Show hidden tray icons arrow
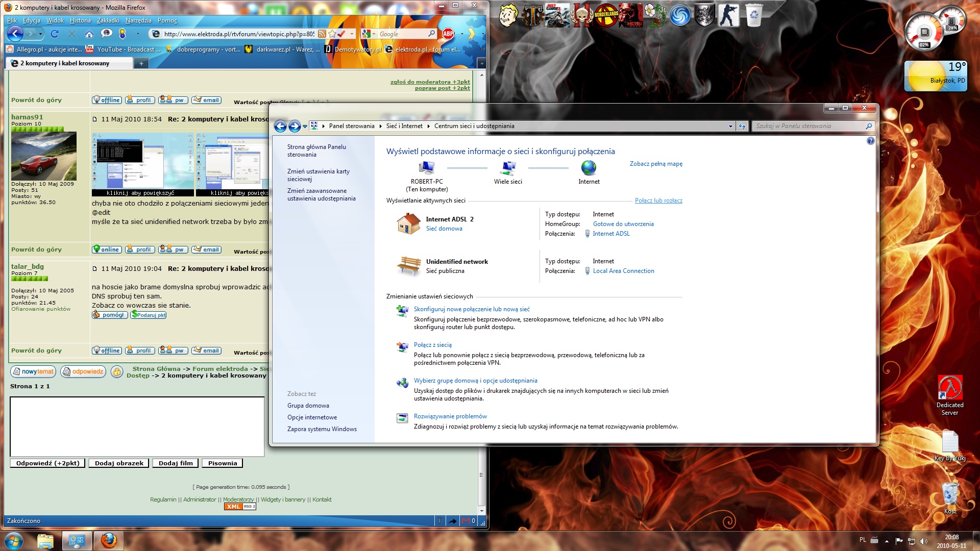980x551 pixels. coord(887,541)
